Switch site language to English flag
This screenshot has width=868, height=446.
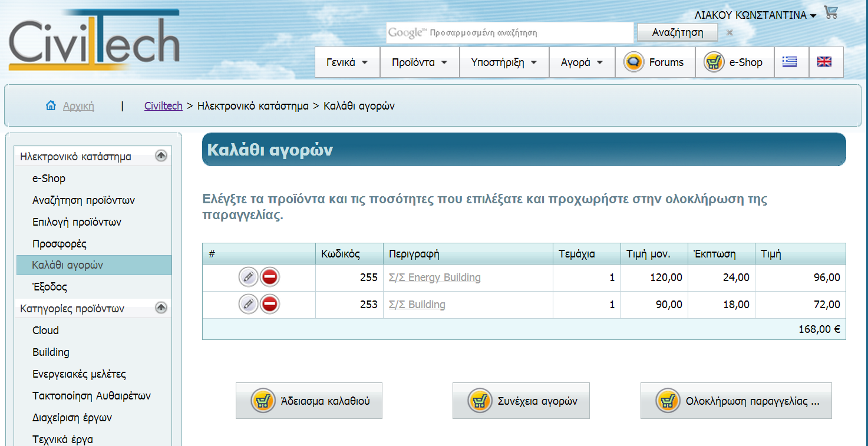click(824, 62)
